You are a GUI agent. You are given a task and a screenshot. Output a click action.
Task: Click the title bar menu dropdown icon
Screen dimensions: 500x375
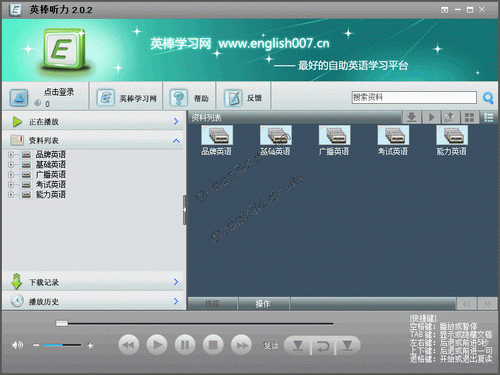click(444, 10)
